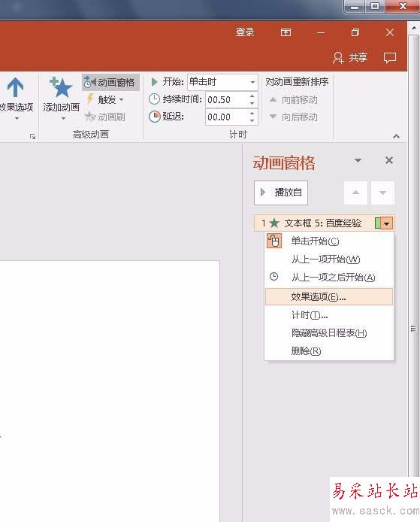Open the Comments speech bubble icon
Viewport: 420px width, 522px height.
[390, 58]
